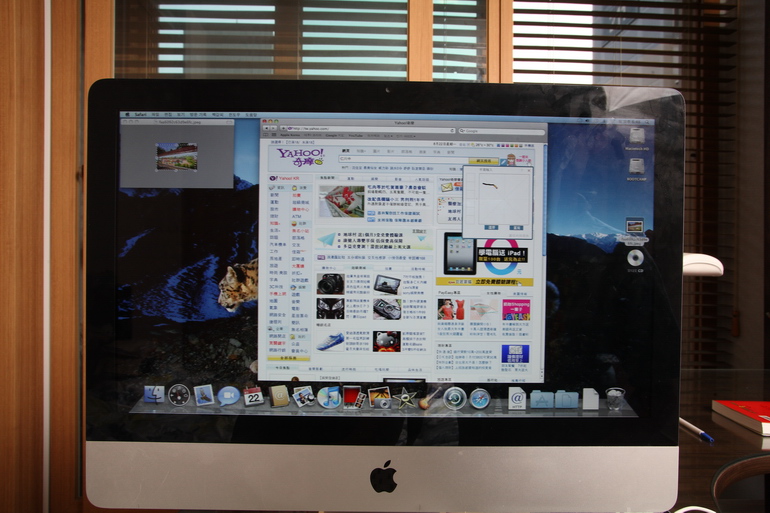Launch Address Book from the dock
Image resolution: width=770 pixels, height=513 pixels.
coord(278,396)
